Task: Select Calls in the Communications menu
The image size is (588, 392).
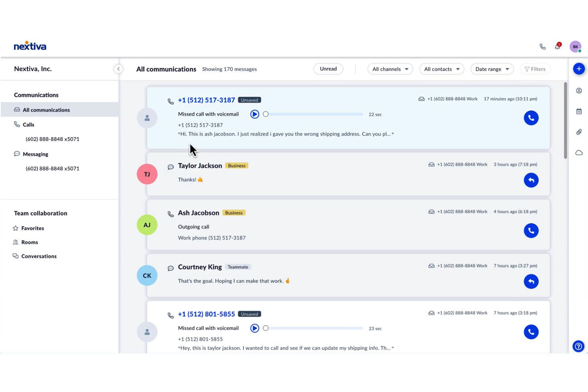Action: [x=28, y=124]
